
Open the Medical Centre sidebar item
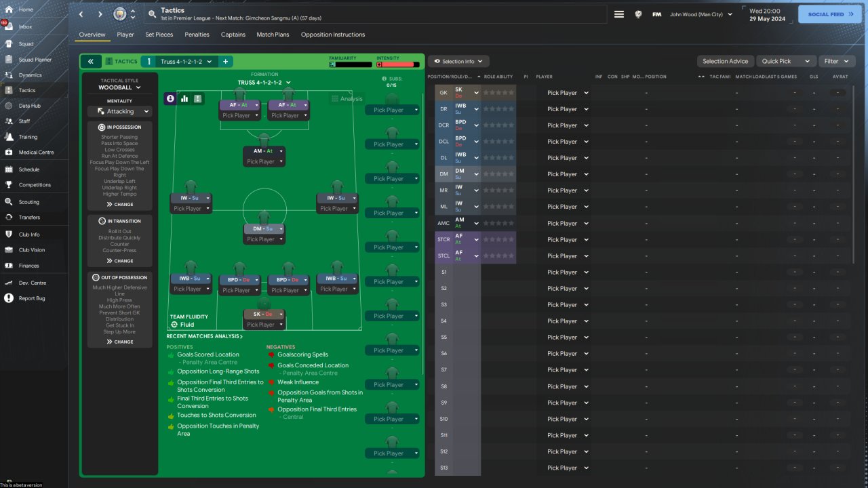(36, 152)
